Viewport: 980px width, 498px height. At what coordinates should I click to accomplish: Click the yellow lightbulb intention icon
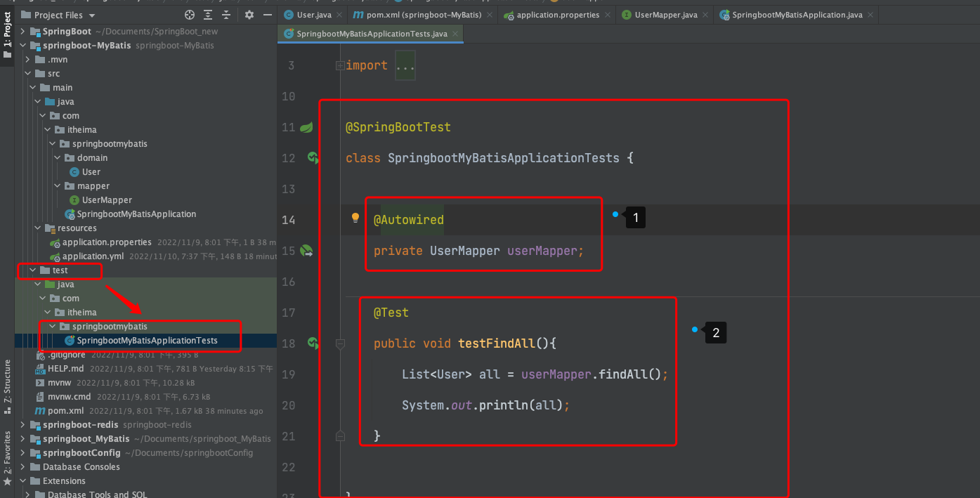point(355,218)
